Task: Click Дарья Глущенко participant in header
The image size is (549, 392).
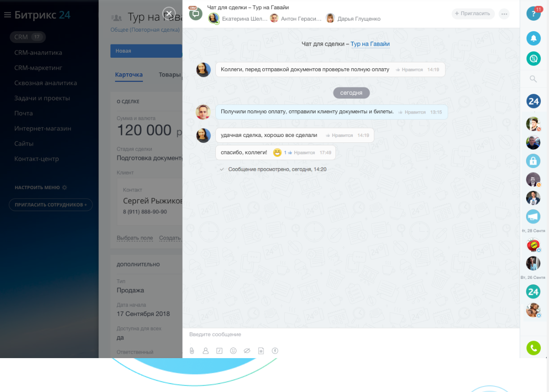Action: coord(353,19)
